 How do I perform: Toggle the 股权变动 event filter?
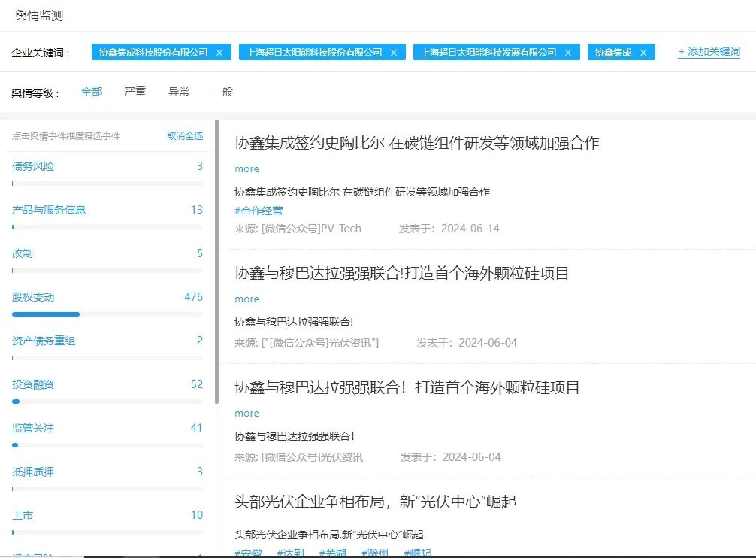point(33,297)
